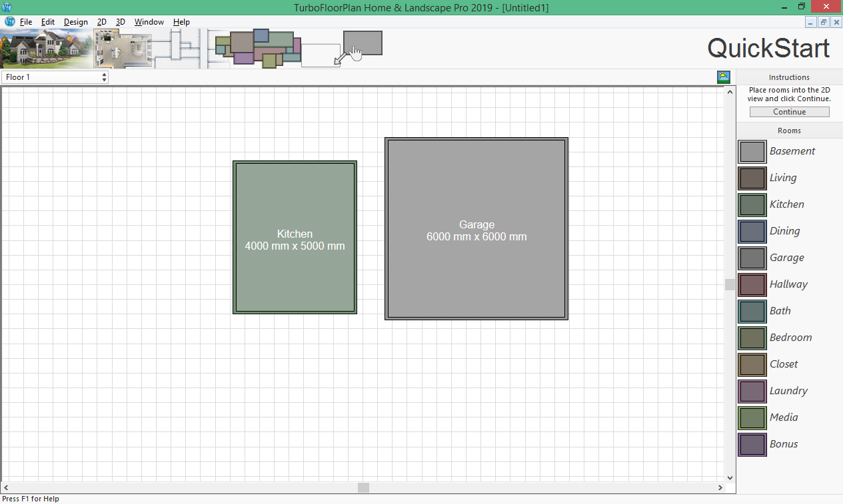Click the Dining room label
This screenshot has height=504, width=843.
click(x=785, y=231)
